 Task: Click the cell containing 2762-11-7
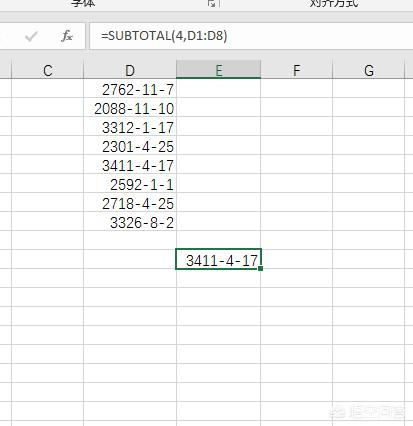(x=130, y=89)
